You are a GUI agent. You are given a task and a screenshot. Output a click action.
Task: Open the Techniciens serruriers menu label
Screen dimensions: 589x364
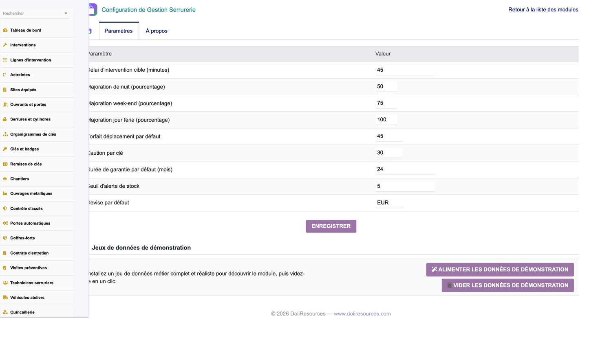(32, 283)
